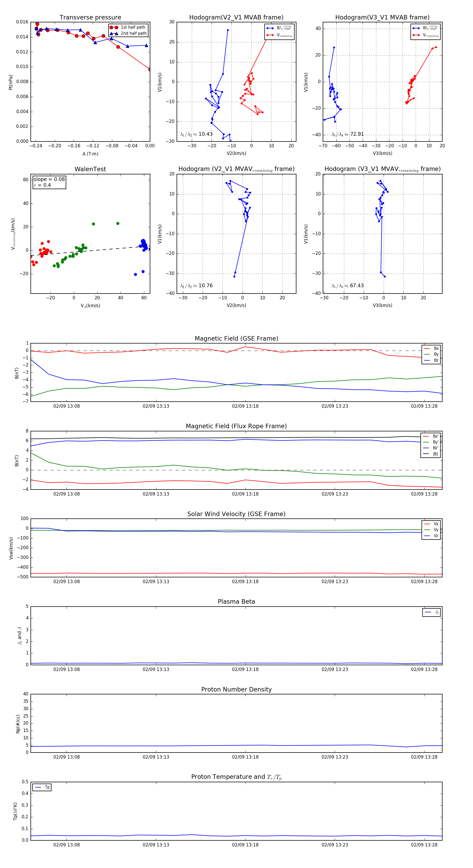Click the 'Magnetic Field (GSE Frame)' title
The width and height of the screenshot is (473, 868).
(x=236, y=339)
